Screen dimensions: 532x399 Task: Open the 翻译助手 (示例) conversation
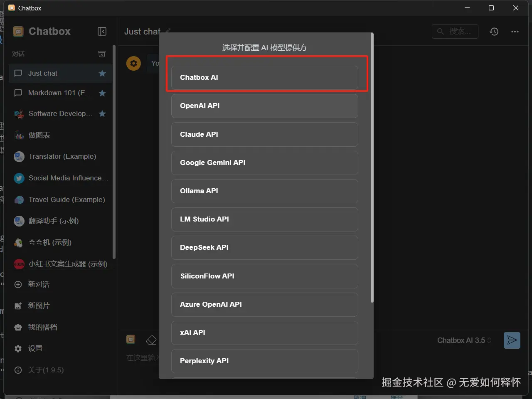(x=60, y=221)
